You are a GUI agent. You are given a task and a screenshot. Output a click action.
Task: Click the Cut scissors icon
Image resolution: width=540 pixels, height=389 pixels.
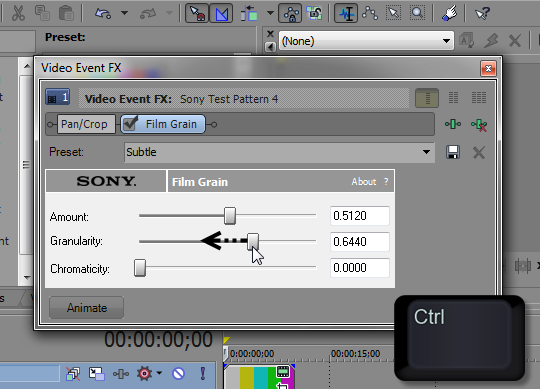pos(18,13)
